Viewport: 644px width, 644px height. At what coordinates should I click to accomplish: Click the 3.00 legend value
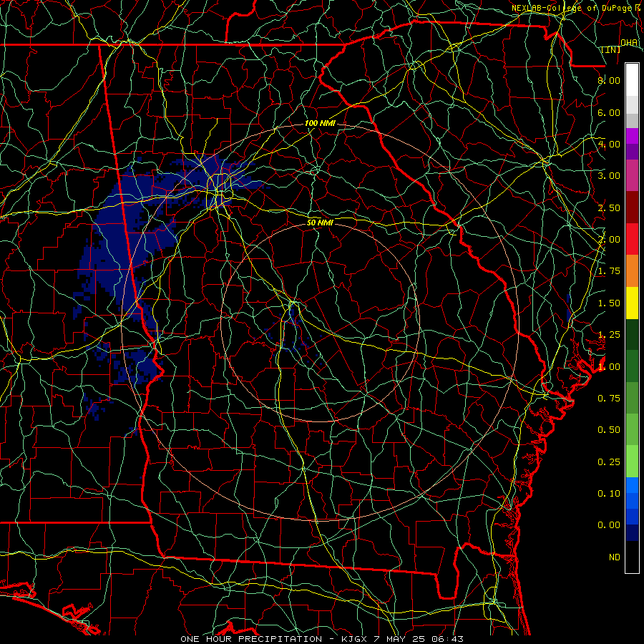[x=609, y=176]
